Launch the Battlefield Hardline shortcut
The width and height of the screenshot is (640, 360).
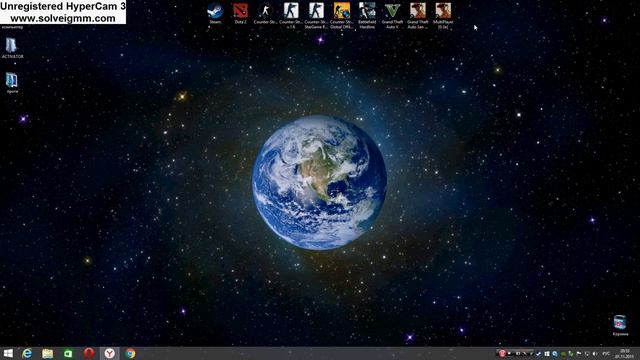point(367,16)
